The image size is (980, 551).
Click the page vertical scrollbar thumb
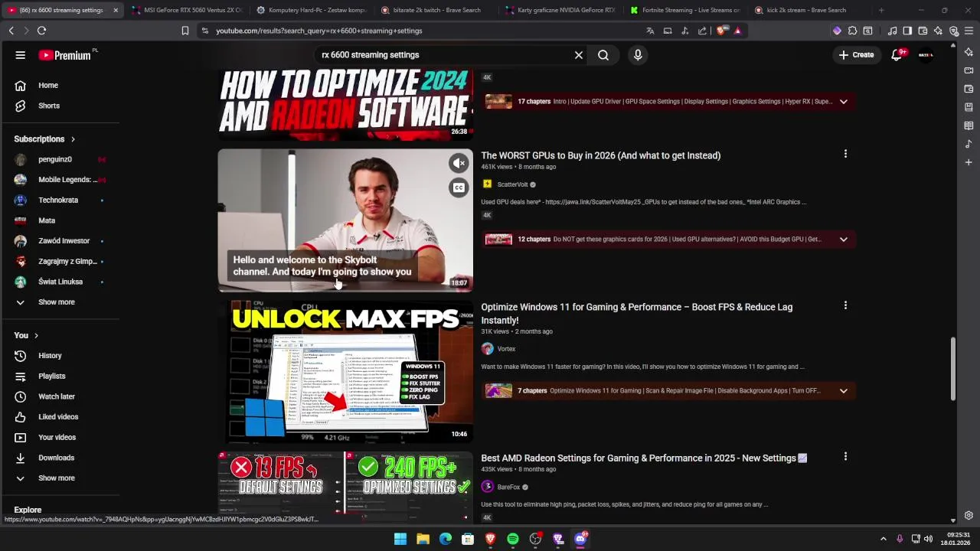pyautogui.click(x=953, y=368)
